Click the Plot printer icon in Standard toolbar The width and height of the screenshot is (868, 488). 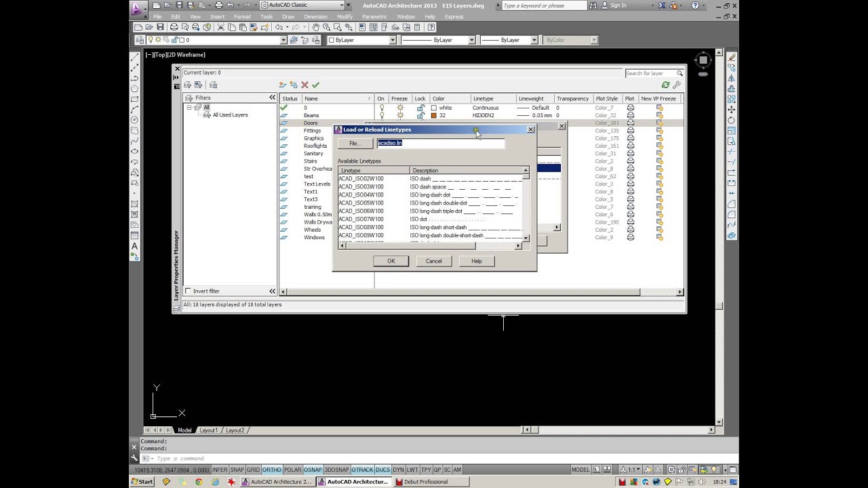(174, 27)
